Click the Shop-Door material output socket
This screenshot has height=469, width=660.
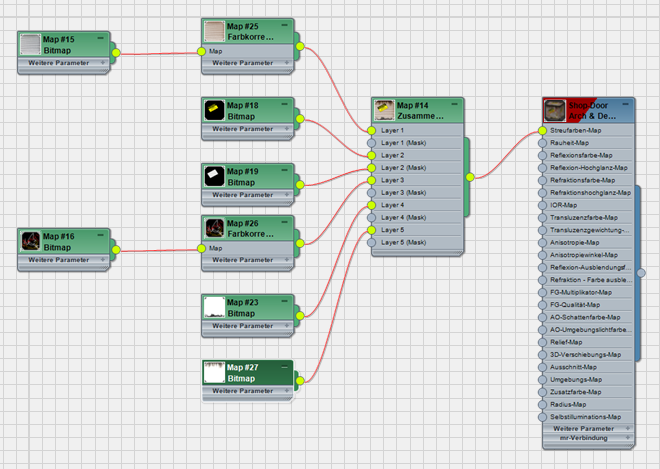coord(641,273)
